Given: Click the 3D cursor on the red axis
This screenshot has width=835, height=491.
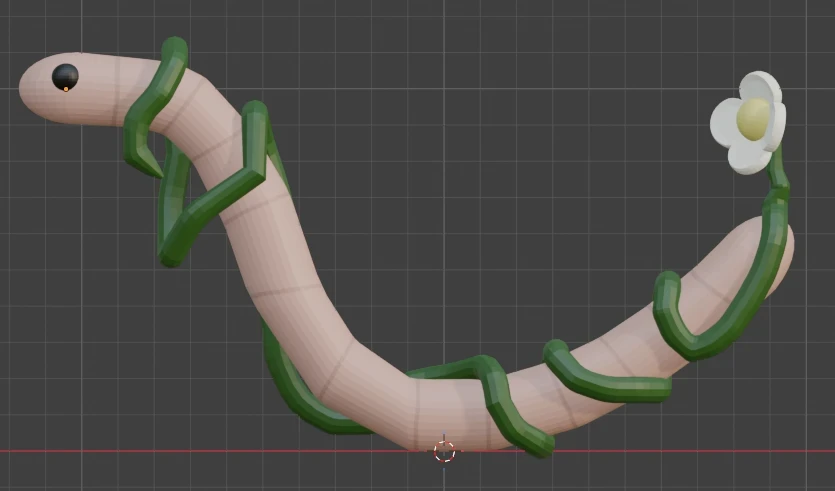Looking at the screenshot, I should click(x=444, y=451).
